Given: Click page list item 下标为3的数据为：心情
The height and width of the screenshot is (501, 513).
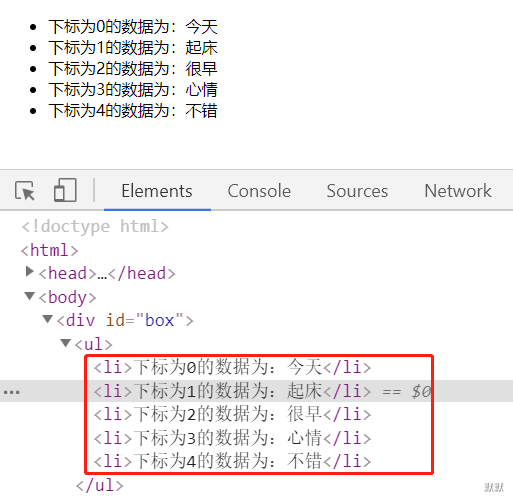Looking at the screenshot, I should [133, 90].
